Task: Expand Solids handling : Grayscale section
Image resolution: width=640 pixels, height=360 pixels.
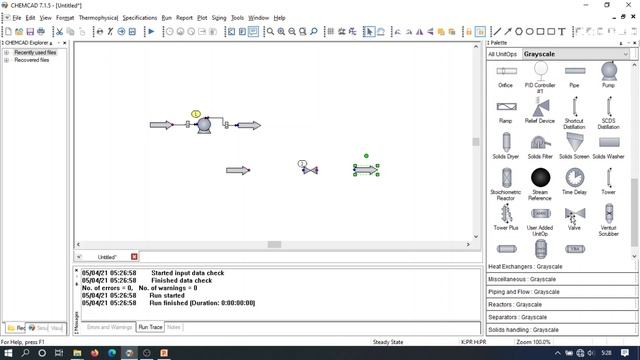Action: [562, 330]
